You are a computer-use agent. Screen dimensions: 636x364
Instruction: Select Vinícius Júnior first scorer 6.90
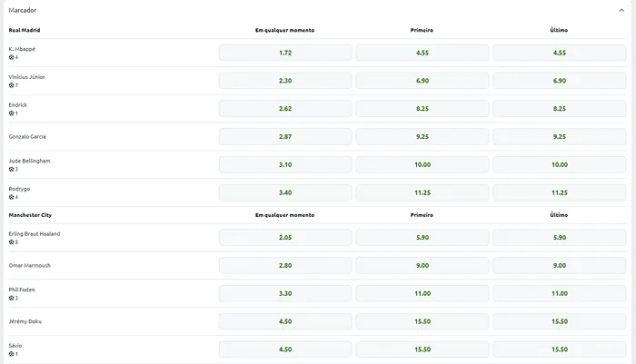pos(422,81)
